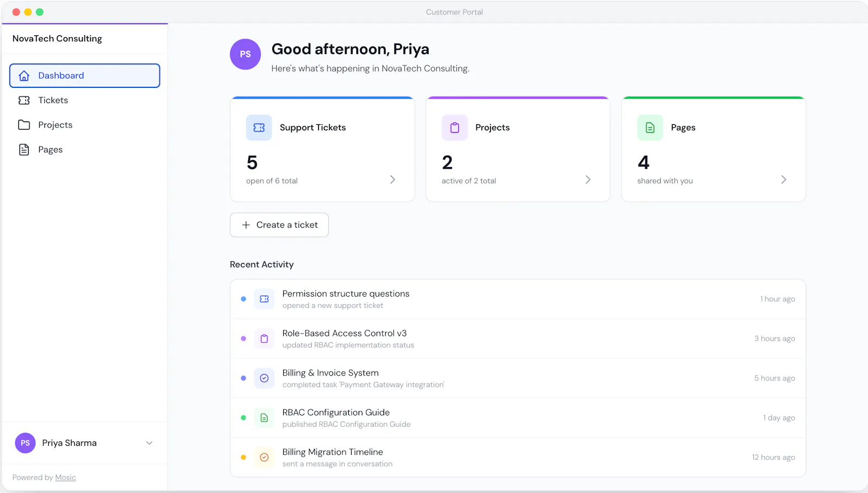Click 'opened a new support ticket' text

pos(333,306)
